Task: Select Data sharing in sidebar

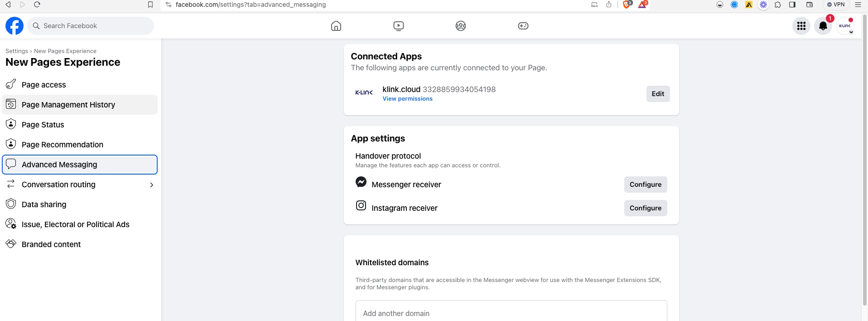Action: (x=44, y=204)
